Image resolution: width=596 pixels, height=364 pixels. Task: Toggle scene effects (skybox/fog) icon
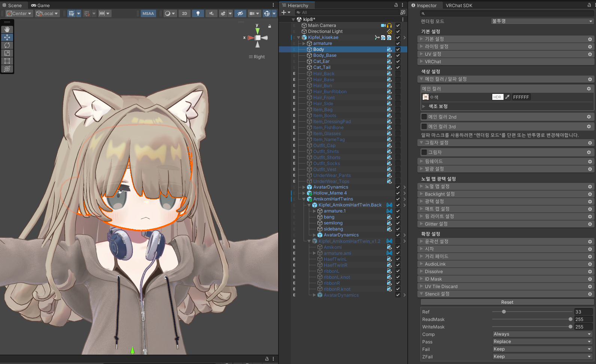coord(223,13)
